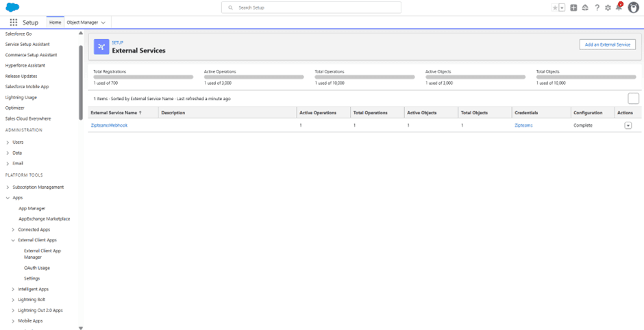Open the ZipteamsWebhook row actions dropdown
This screenshot has width=644, height=330.
click(628, 125)
